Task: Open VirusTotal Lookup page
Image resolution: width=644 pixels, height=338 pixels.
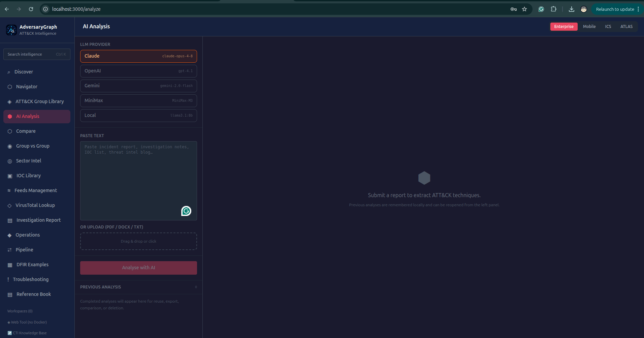Action: click(37, 206)
